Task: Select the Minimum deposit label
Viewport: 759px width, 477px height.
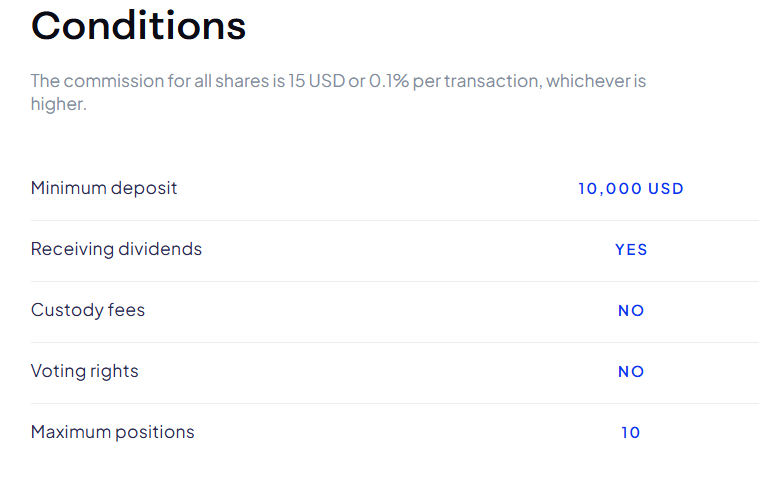Action: pyautogui.click(x=104, y=188)
